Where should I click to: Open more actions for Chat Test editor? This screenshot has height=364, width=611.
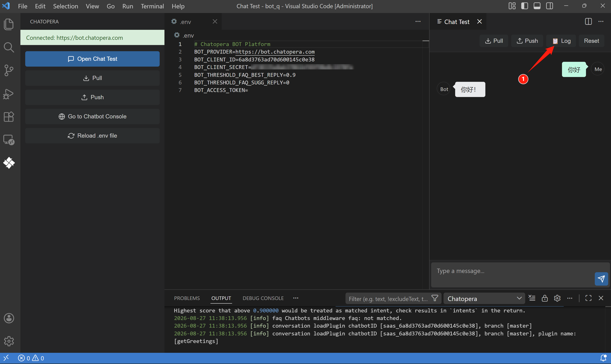601,22
